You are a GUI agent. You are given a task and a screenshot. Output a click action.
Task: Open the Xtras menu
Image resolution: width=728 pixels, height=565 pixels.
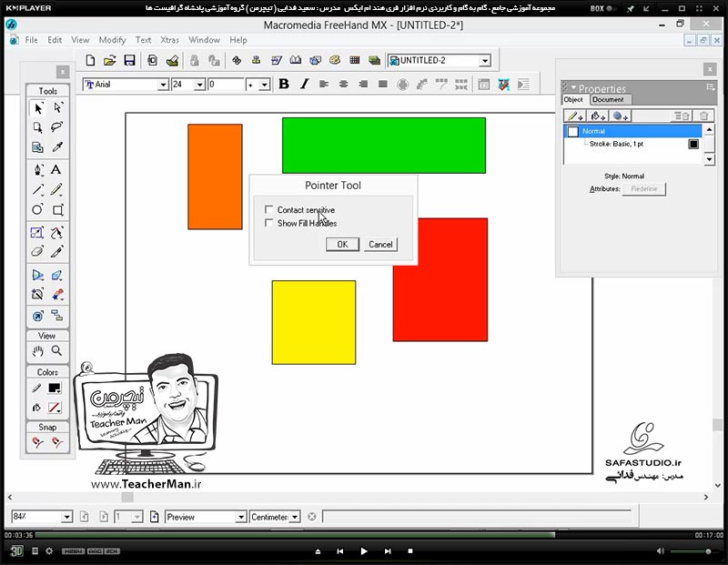pos(169,40)
